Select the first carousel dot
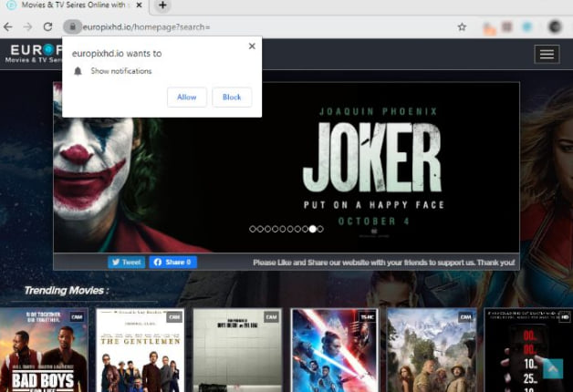Viewport: 573px width, 392px height. [252, 229]
